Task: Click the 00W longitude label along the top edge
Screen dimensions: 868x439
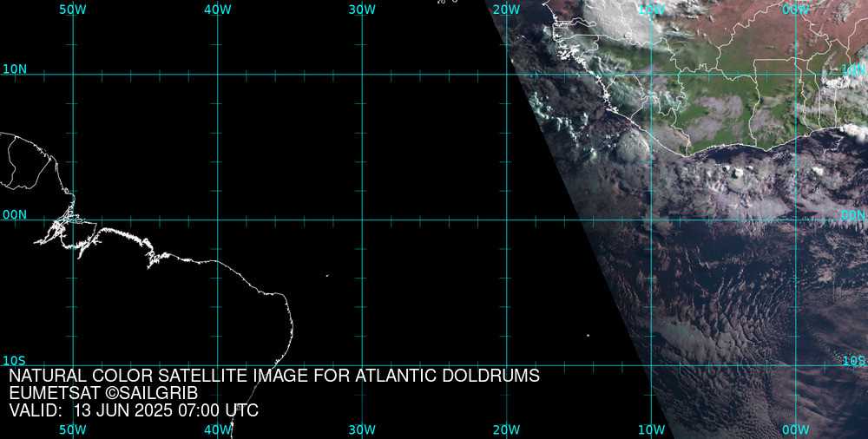Action: (x=796, y=10)
